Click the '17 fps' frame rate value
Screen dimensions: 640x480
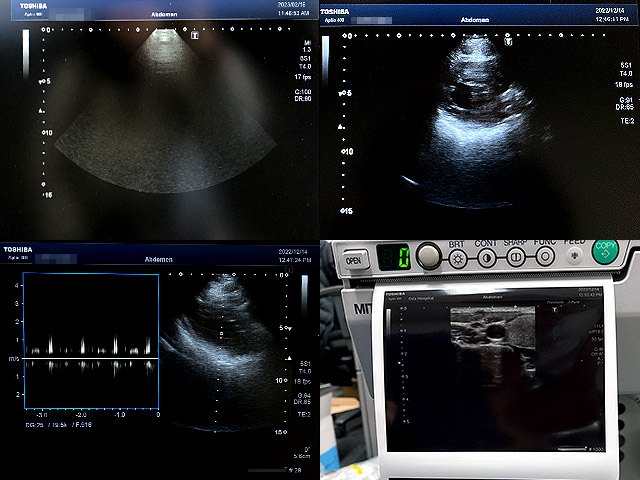pos(303,77)
